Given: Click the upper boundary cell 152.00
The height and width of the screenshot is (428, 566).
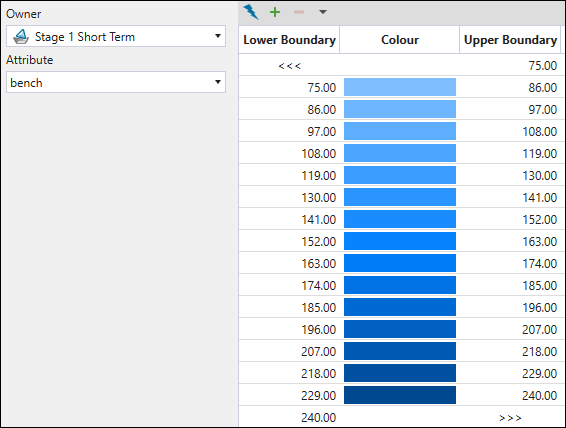Looking at the screenshot, I should tap(510, 219).
